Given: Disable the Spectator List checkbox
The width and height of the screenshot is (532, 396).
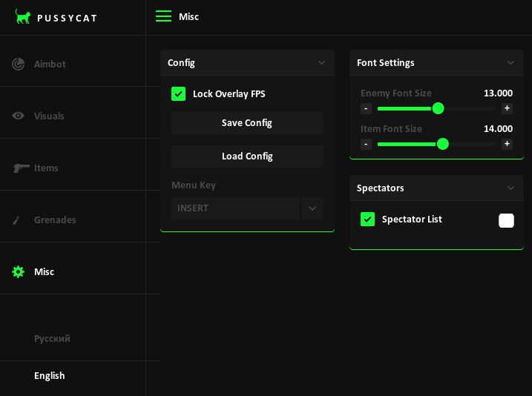Looking at the screenshot, I should coord(367,219).
